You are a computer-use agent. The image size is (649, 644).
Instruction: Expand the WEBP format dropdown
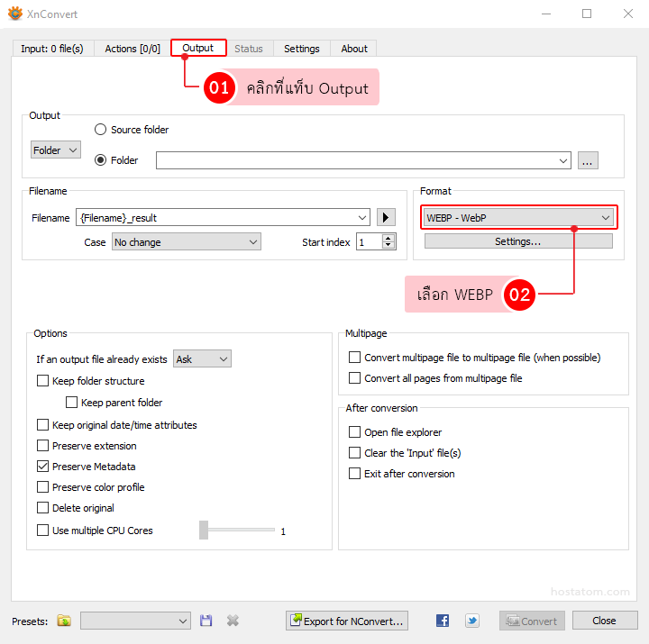pos(518,217)
